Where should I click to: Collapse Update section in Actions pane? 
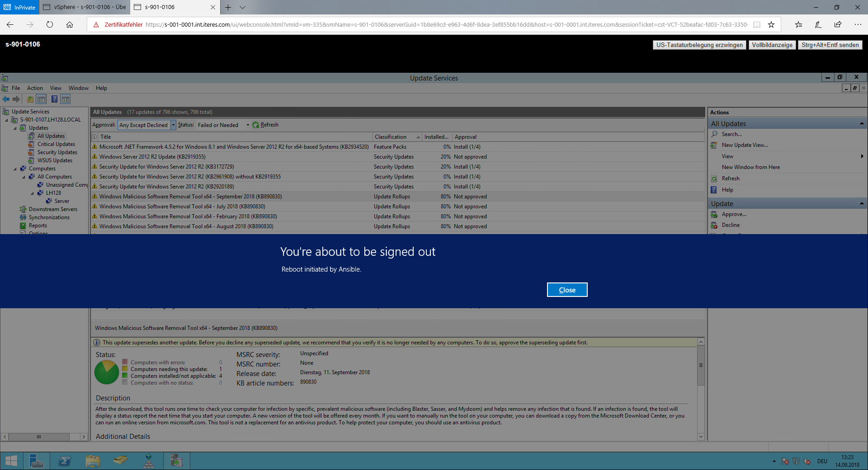(x=861, y=204)
